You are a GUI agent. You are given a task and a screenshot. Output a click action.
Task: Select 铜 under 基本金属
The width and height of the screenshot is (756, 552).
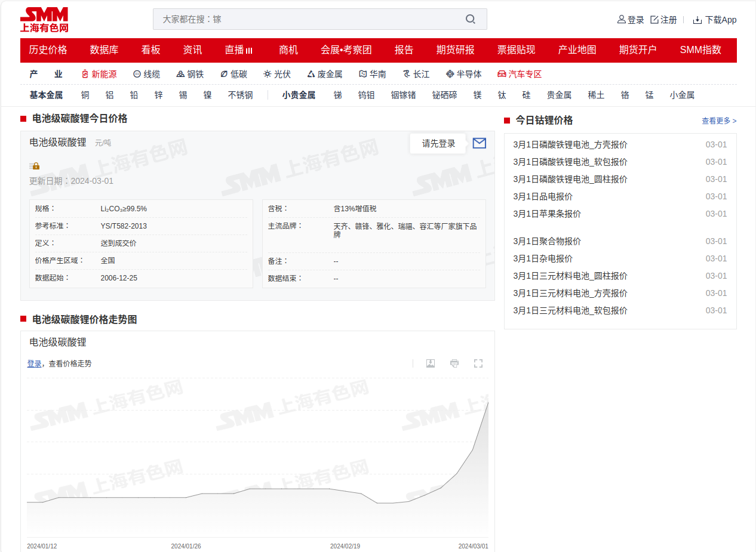pyautogui.click(x=85, y=95)
